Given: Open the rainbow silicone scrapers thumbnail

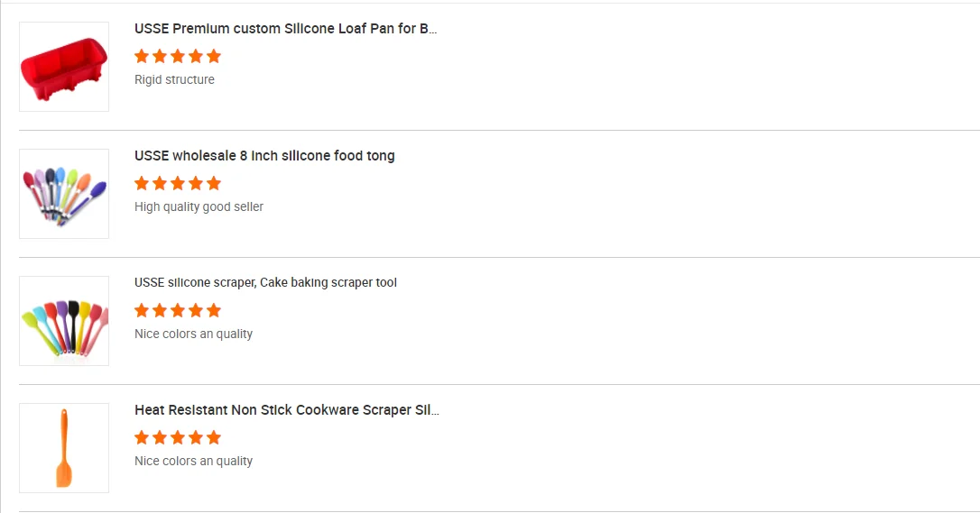Looking at the screenshot, I should (x=64, y=321).
